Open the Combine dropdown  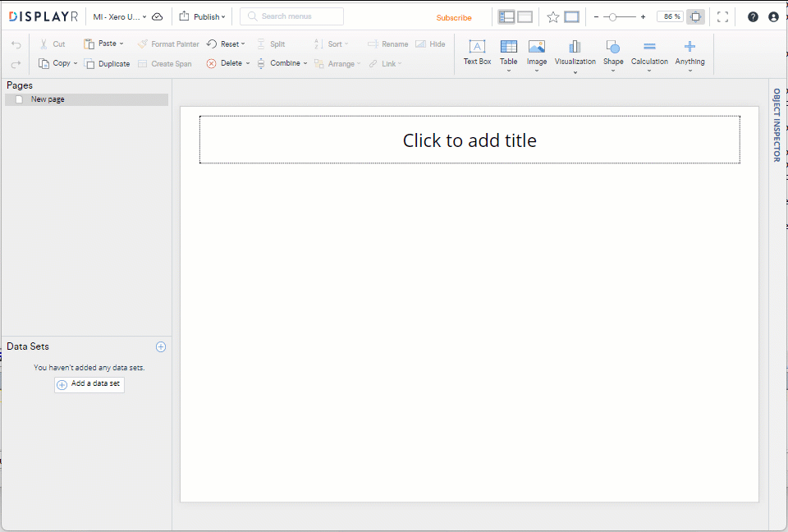pos(282,63)
